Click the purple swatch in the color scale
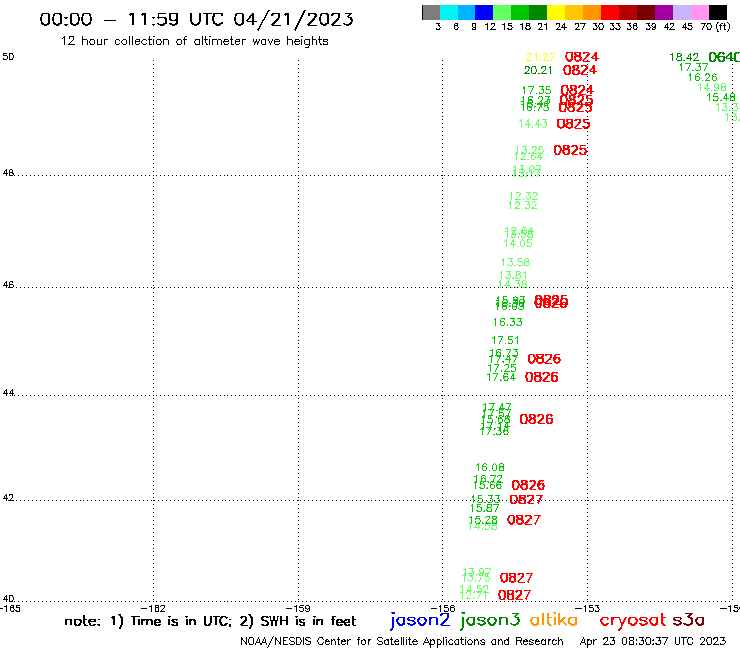Screen dimensions: 740x650 point(664,12)
